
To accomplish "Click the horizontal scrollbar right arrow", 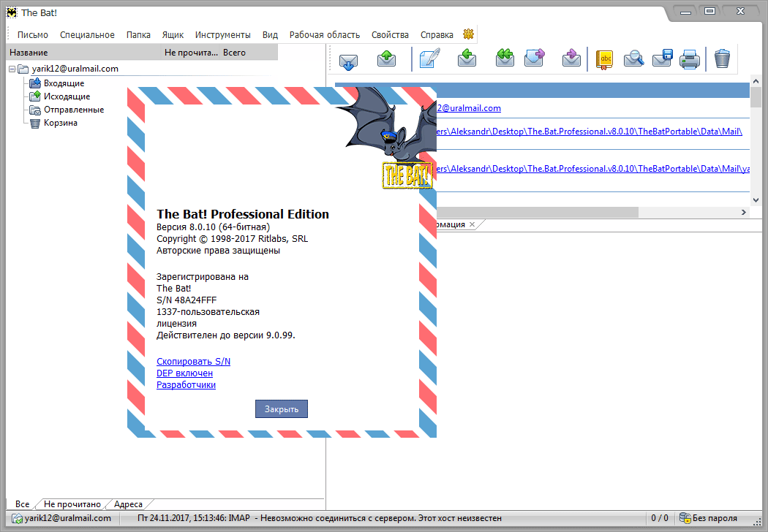I will [x=744, y=213].
